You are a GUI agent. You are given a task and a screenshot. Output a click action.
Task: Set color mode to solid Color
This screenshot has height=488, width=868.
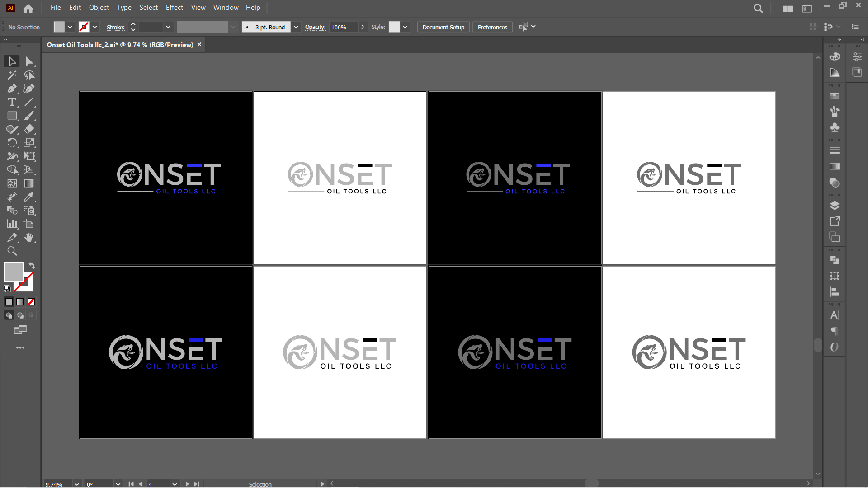9,302
